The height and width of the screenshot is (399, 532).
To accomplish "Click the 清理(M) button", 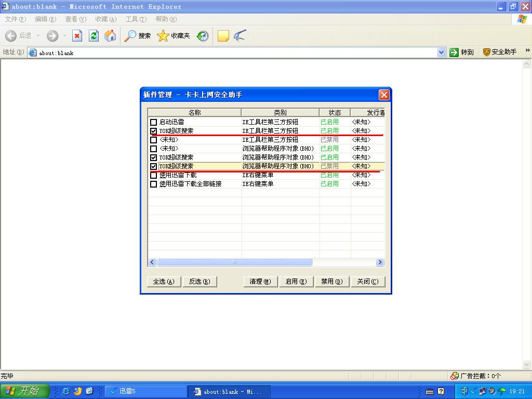I will [x=260, y=282].
